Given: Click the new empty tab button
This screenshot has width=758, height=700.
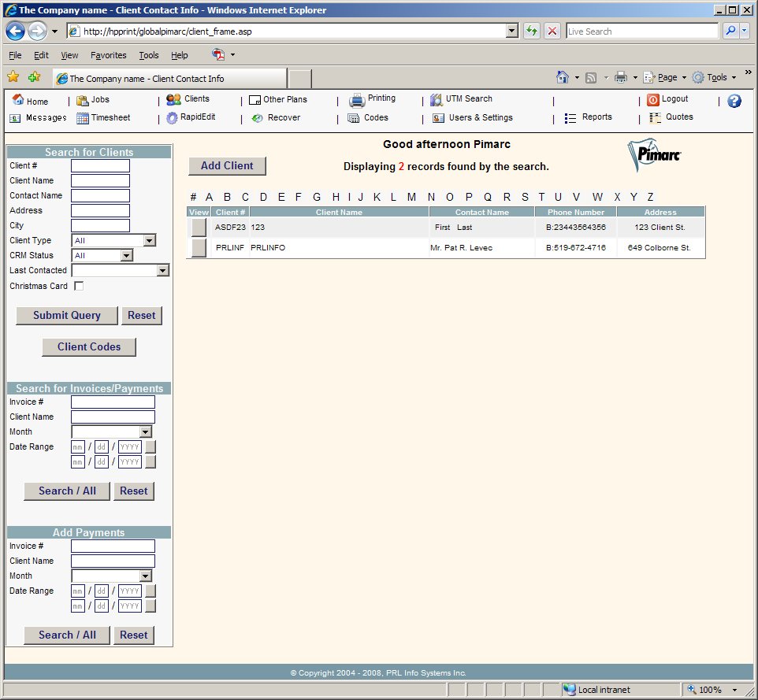Looking at the screenshot, I should click(x=299, y=79).
